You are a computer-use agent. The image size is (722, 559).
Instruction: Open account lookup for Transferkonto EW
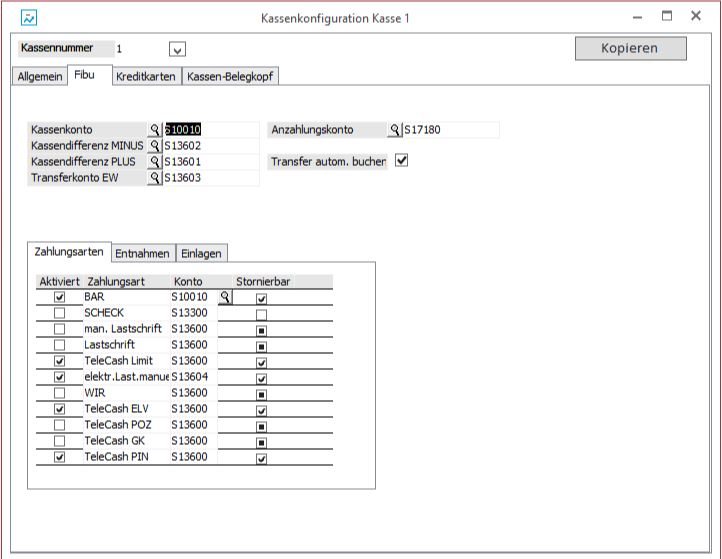[x=155, y=178]
